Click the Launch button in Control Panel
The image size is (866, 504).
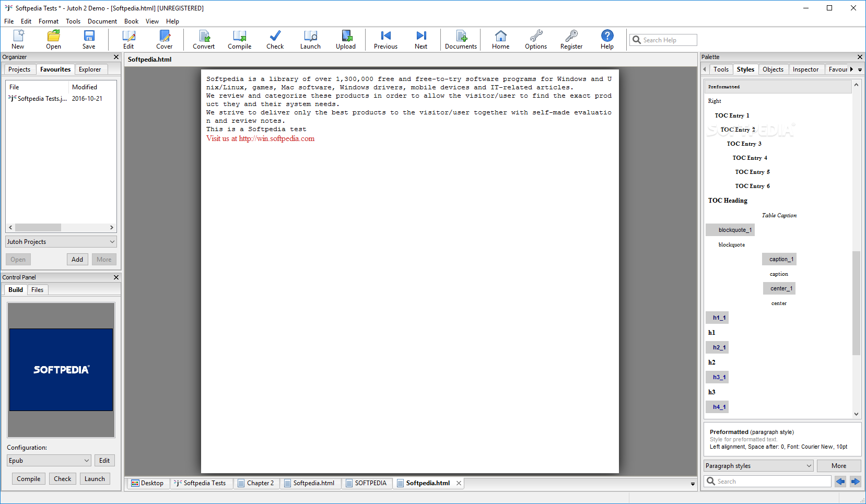coord(95,479)
